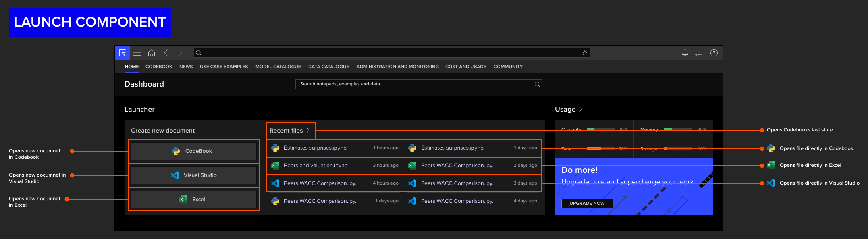The height and width of the screenshot is (239, 868).
Task: Expand Recent files chevron
Action: pyautogui.click(x=308, y=130)
